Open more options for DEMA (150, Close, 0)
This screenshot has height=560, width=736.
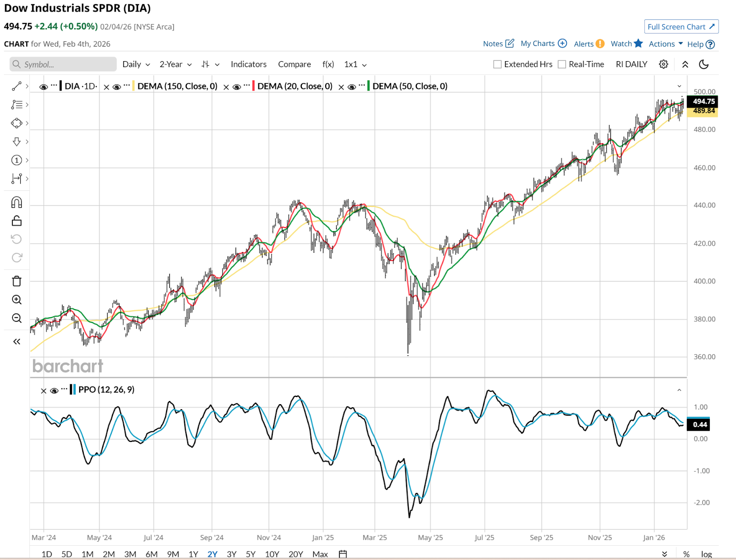pos(127,85)
